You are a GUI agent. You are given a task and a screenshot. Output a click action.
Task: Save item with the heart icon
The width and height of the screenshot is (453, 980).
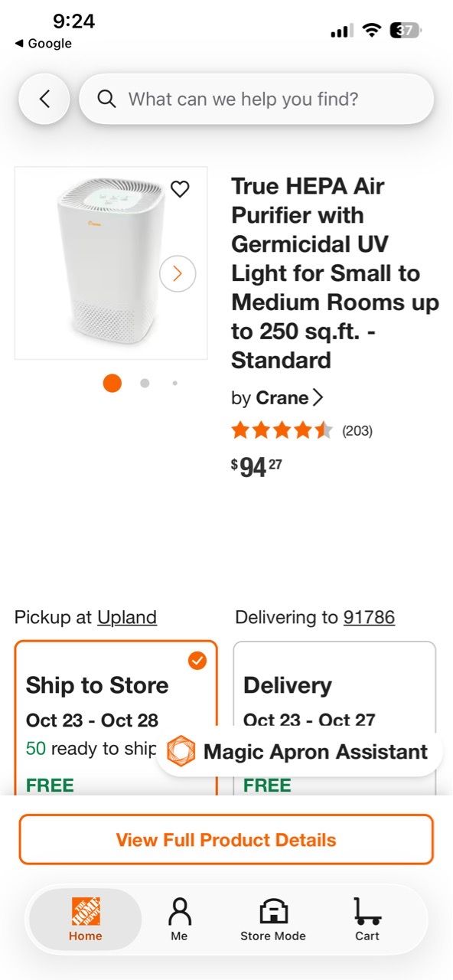[180, 188]
